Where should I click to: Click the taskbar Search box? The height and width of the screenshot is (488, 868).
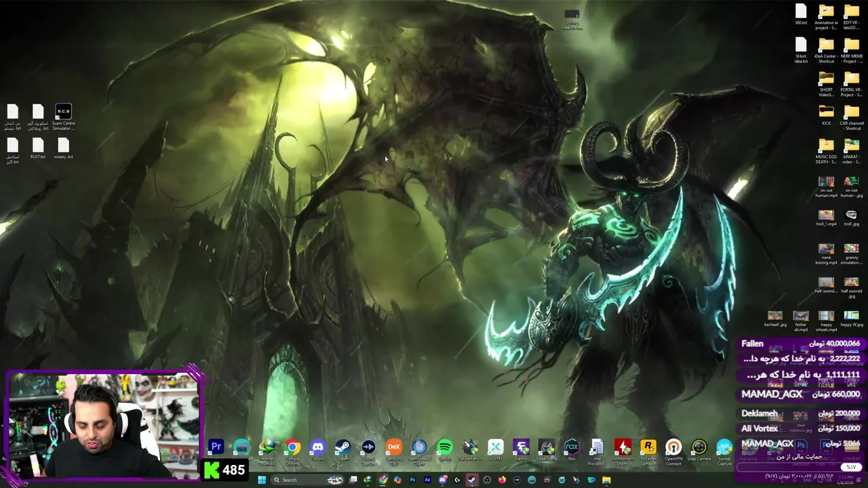[x=307, y=480]
